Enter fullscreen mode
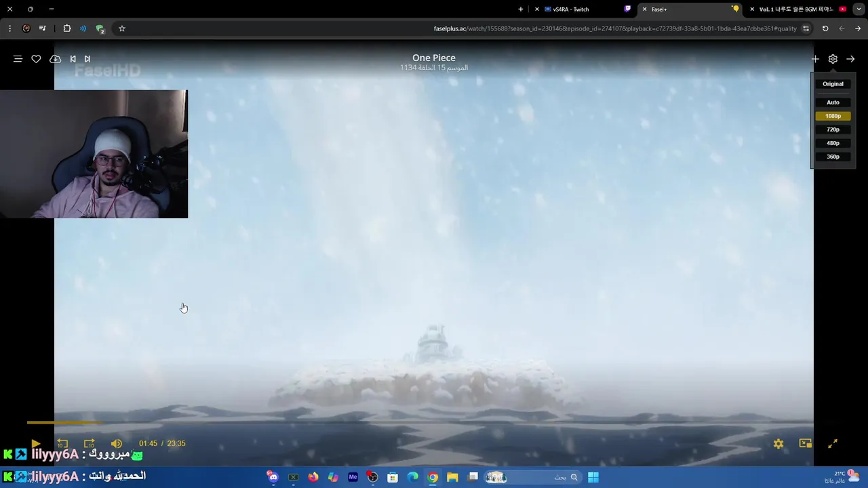Screen dimensions: 868x488 point(833,443)
